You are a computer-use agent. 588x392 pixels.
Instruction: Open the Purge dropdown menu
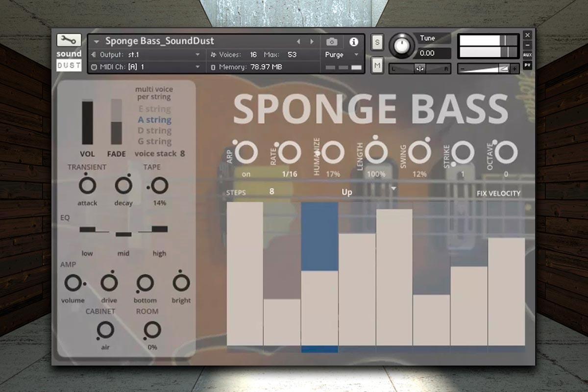point(342,54)
